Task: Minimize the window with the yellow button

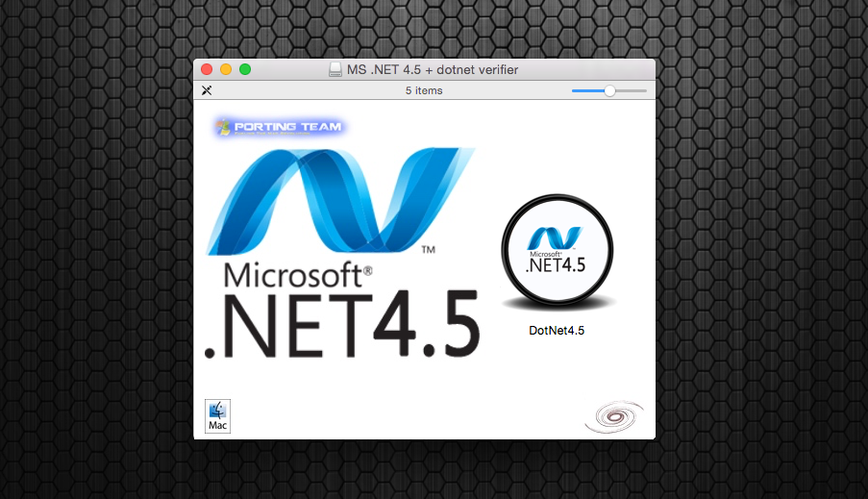Action: click(x=226, y=69)
